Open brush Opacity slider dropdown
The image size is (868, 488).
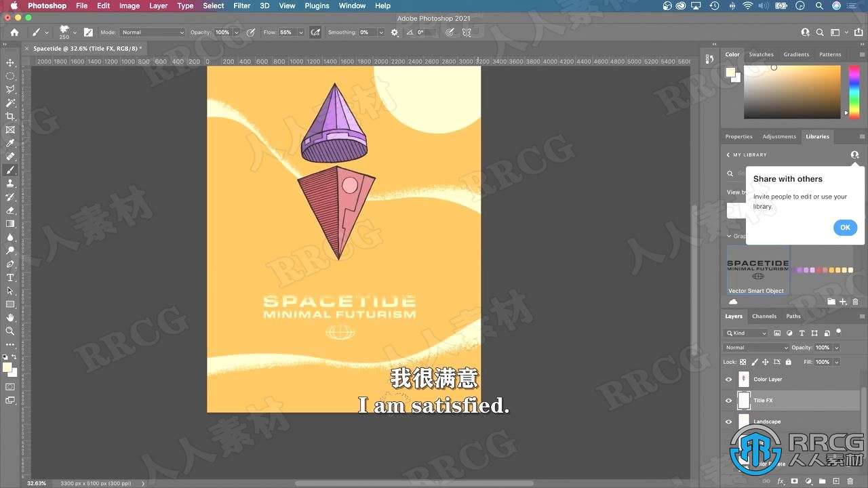[x=236, y=32]
